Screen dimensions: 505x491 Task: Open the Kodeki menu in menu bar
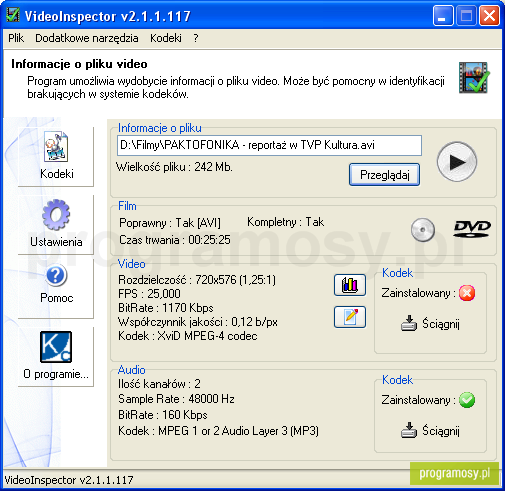coord(166,38)
